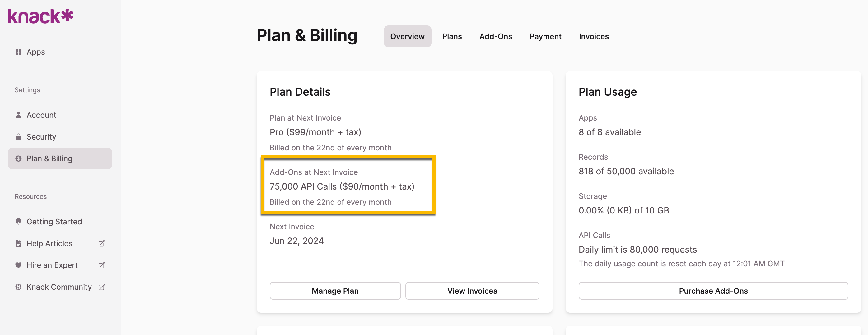Click the Getting Started lightbulb icon
Screen dimensions: 868x335
pyautogui.click(x=19, y=222)
